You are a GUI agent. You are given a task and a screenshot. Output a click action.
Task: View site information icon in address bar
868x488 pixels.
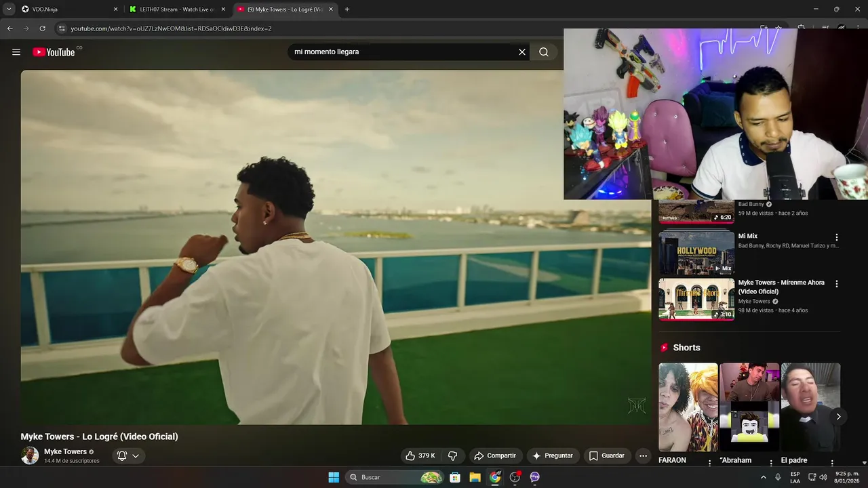[x=62, y=28]
